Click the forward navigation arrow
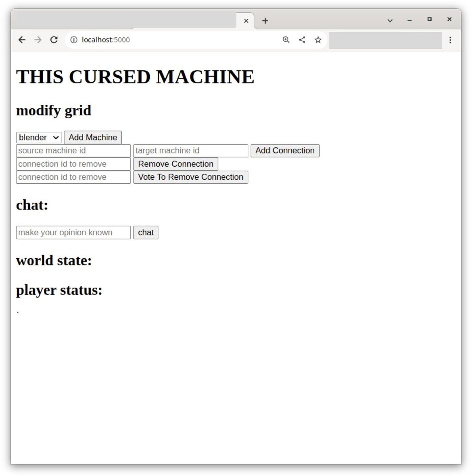472x476 pixels. (38, 40)
